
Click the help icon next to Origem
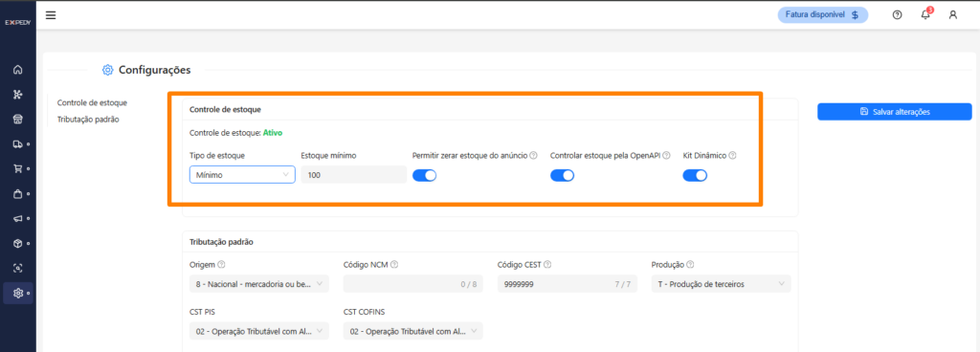click(221, 265)
